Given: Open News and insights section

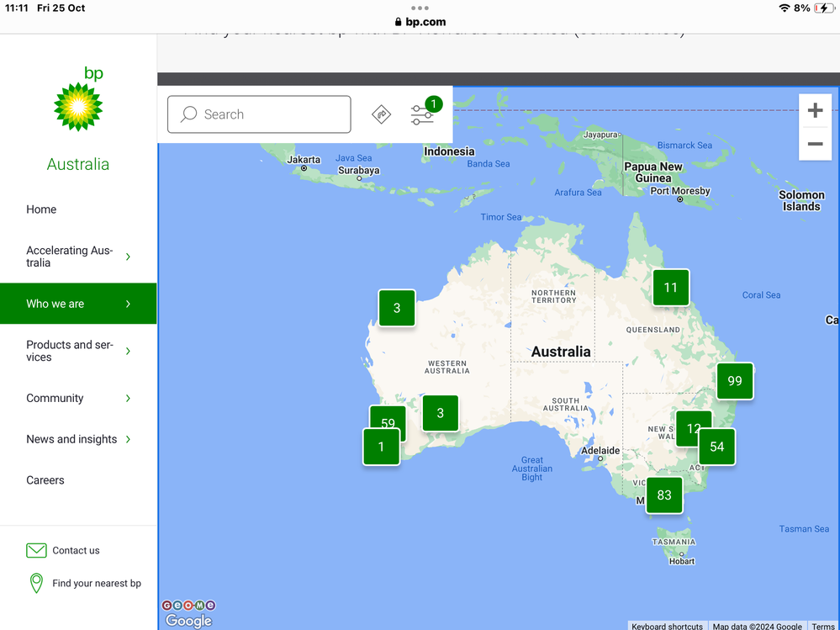Looking at the screenshot, I should 71,439.
